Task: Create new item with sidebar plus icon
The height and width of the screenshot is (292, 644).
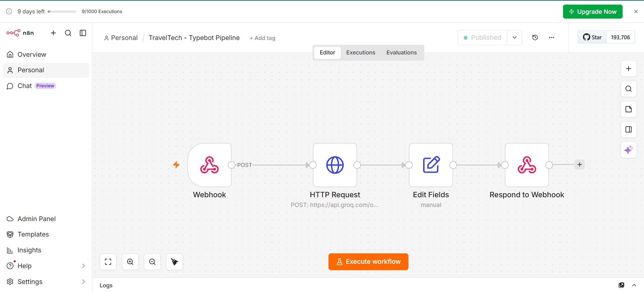Action: [x=53, y=33]
